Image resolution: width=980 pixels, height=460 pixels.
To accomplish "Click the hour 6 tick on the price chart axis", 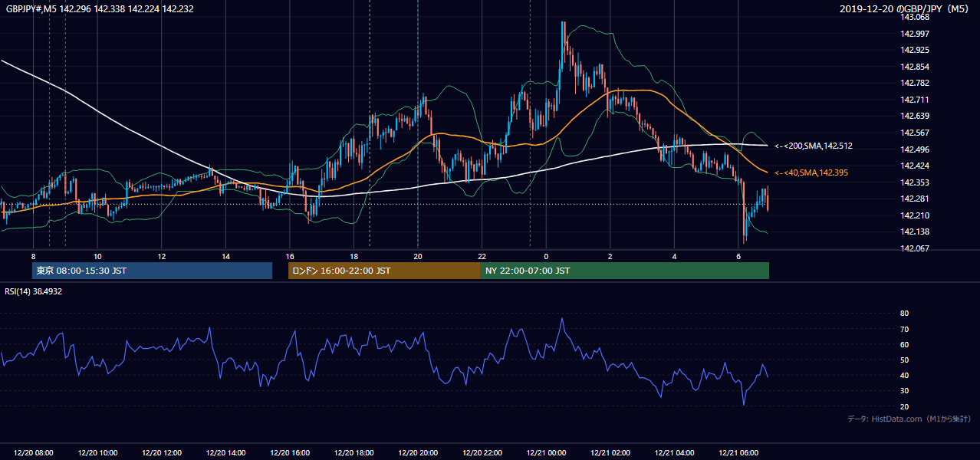I will [x=738, y=256].
